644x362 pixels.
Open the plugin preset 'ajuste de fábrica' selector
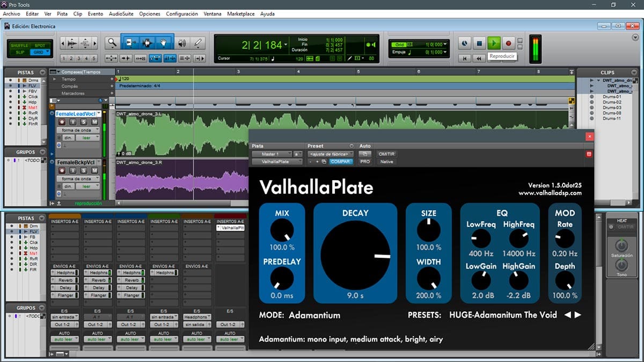click(331, 154)
